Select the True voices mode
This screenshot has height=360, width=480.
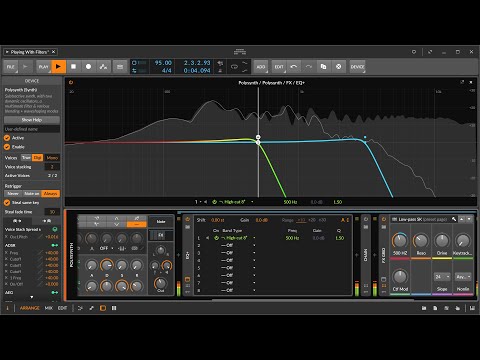26,158
